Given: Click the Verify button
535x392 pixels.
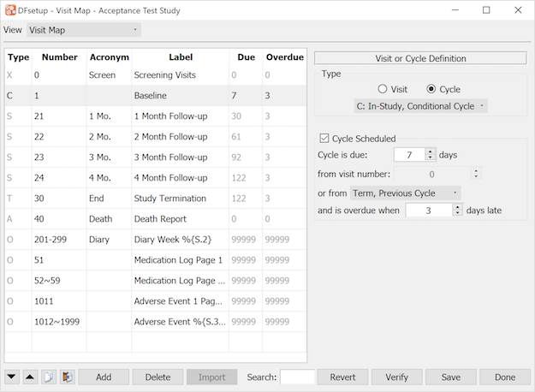Looking at the screenshot, I should click(x=396, y=377).
